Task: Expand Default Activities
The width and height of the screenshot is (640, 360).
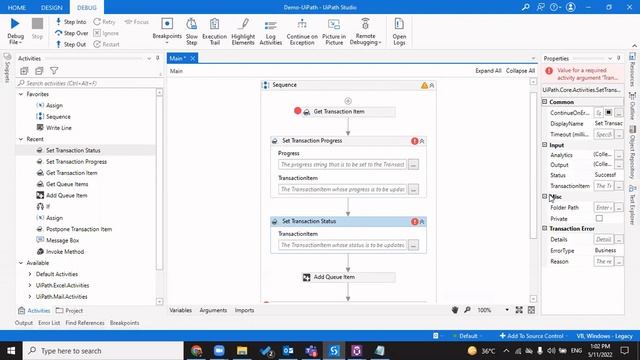Action: click(x=30, y=274)
